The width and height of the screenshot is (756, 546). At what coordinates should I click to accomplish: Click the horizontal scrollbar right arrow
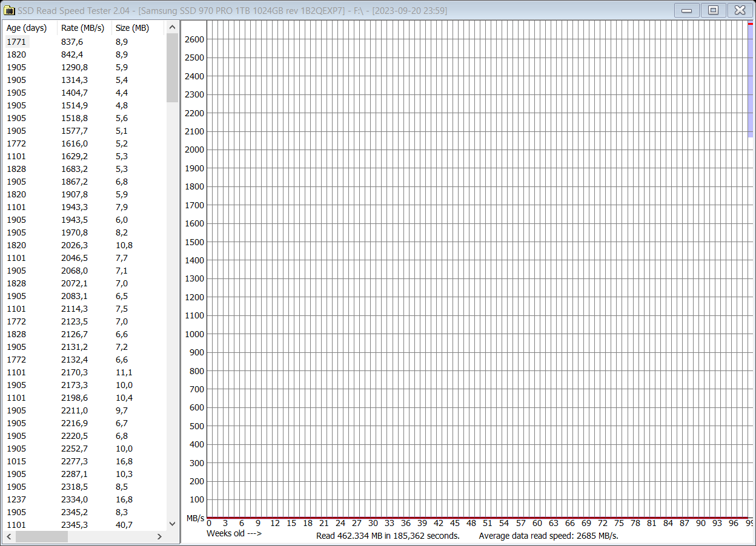coord(159,536)
